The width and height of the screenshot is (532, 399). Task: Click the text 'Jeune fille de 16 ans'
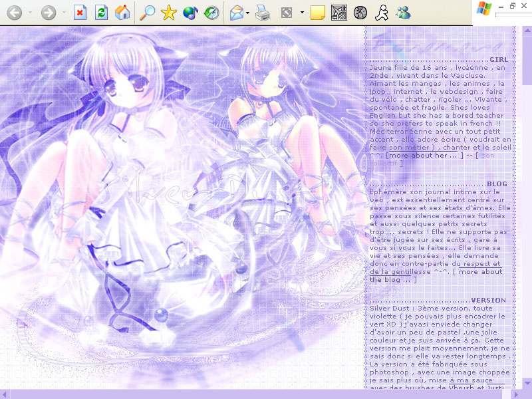tap(409, 68)
